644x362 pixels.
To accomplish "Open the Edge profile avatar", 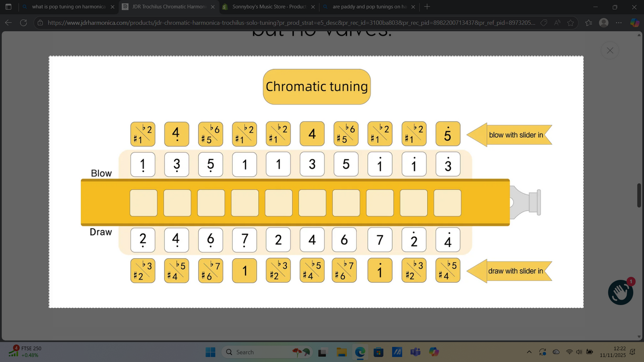I will (x=604, y=23).
